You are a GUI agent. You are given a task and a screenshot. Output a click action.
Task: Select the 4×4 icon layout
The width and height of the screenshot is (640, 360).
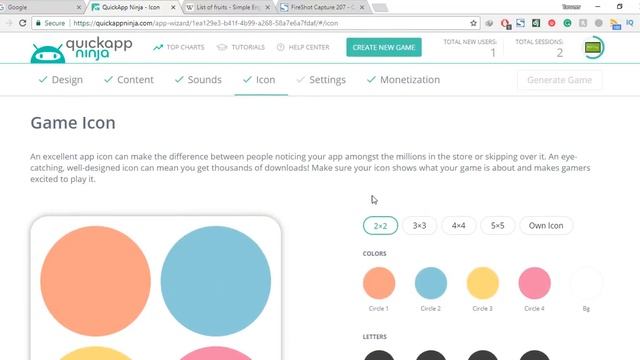click(x=458, y=226)
